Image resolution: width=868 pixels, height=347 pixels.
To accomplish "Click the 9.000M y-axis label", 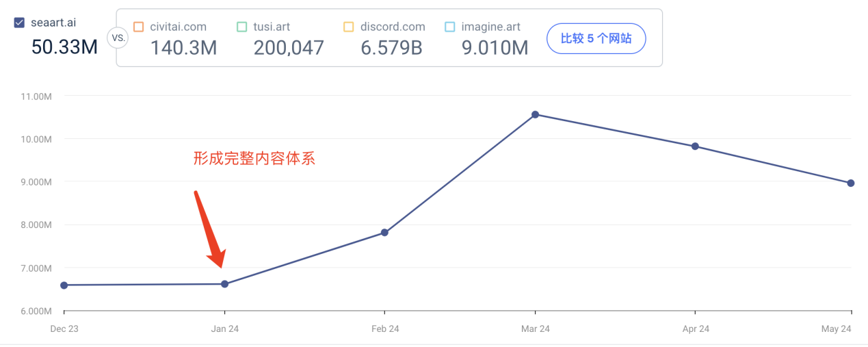I will click(x=37, y=182).
